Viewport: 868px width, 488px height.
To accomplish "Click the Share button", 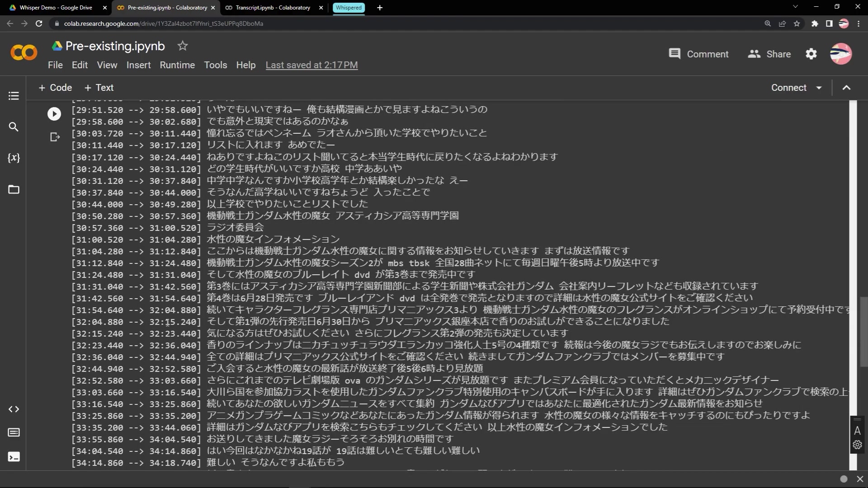I will tap(769, 54).
